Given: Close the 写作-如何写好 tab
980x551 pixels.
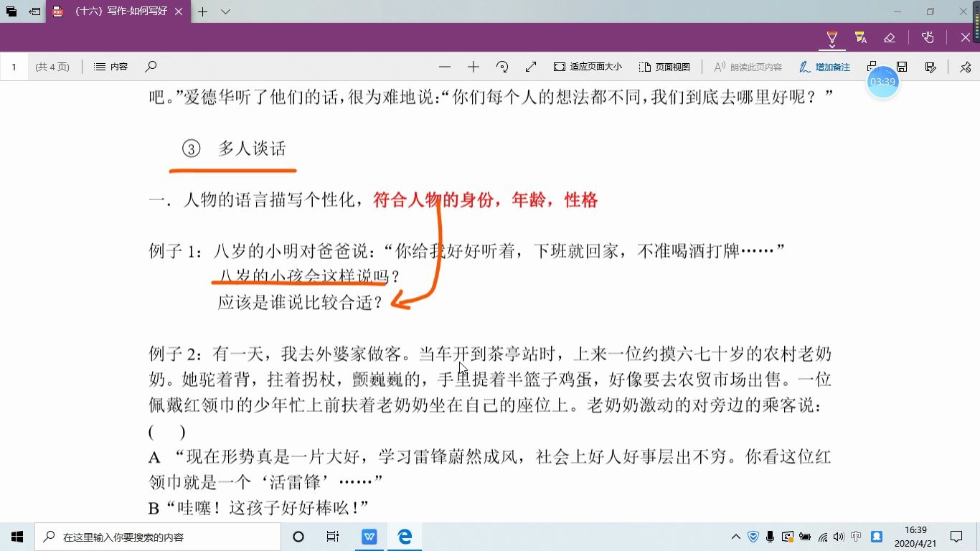Looking at the screenshot, I should 179,11.
